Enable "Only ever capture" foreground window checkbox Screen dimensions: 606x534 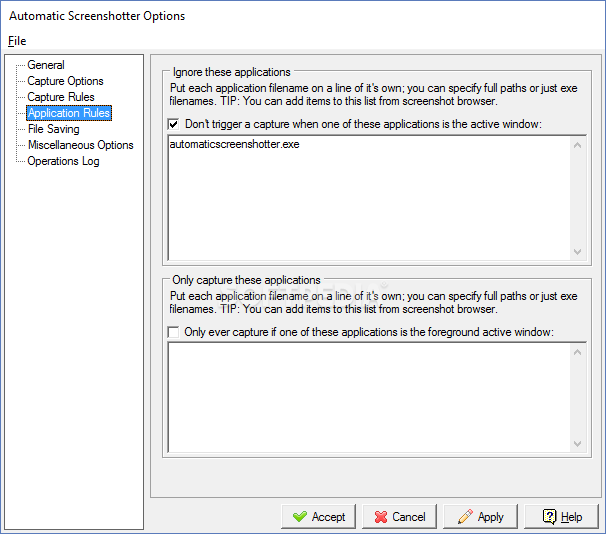point(174,332)
